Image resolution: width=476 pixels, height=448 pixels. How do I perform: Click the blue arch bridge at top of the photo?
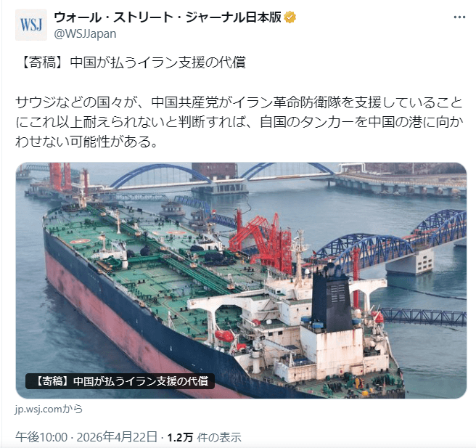tap(161, 176)
